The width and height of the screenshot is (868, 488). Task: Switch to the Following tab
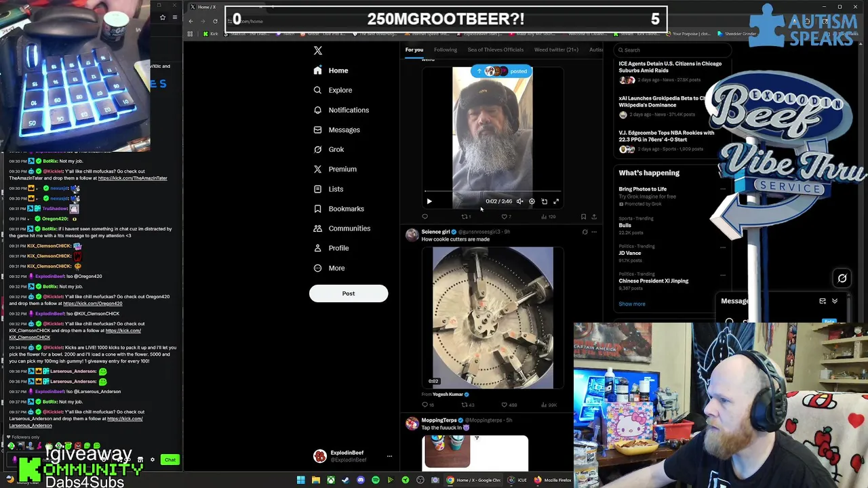[x=446, y=49]
